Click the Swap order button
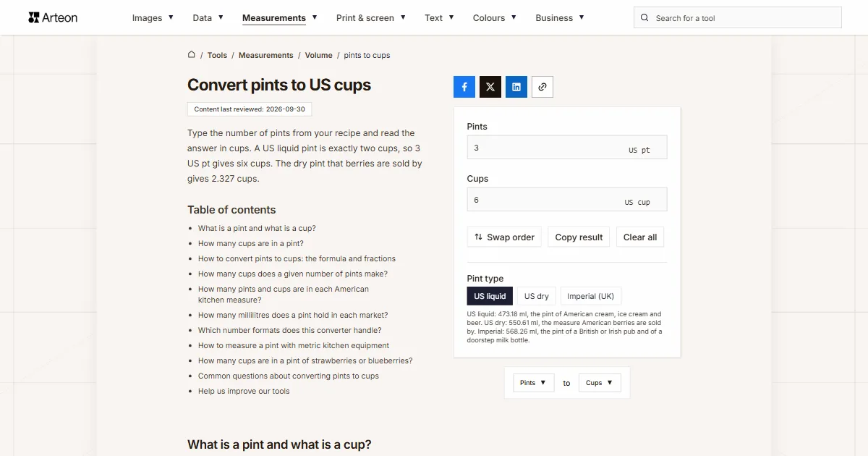Image resolution: width=868 pixels, height=456 pixels. (x=504, y=237)
